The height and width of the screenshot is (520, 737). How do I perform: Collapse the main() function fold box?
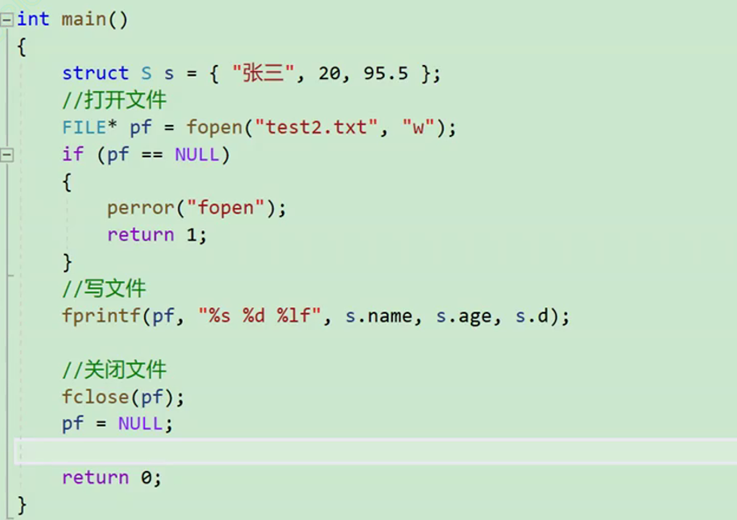7,20
